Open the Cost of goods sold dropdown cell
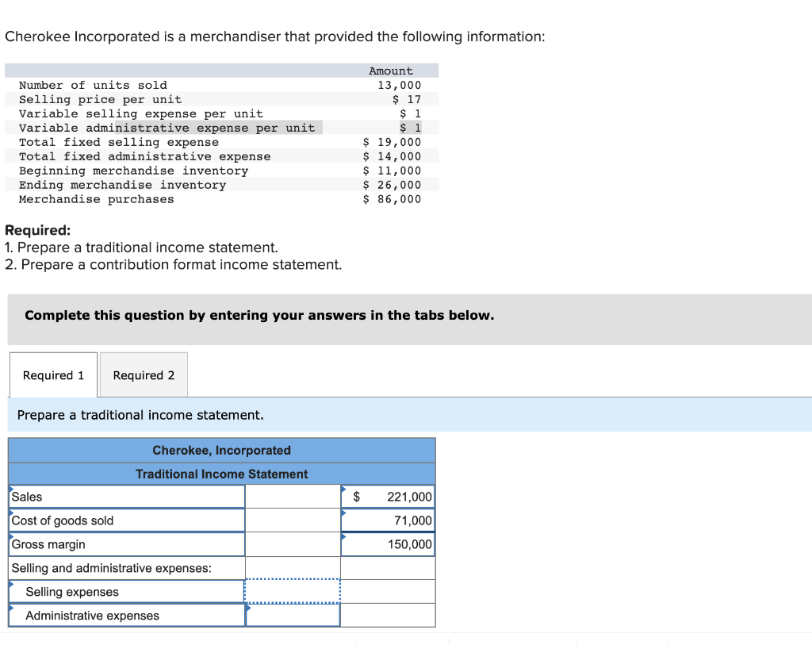812x645 pixels. [127, 520]
